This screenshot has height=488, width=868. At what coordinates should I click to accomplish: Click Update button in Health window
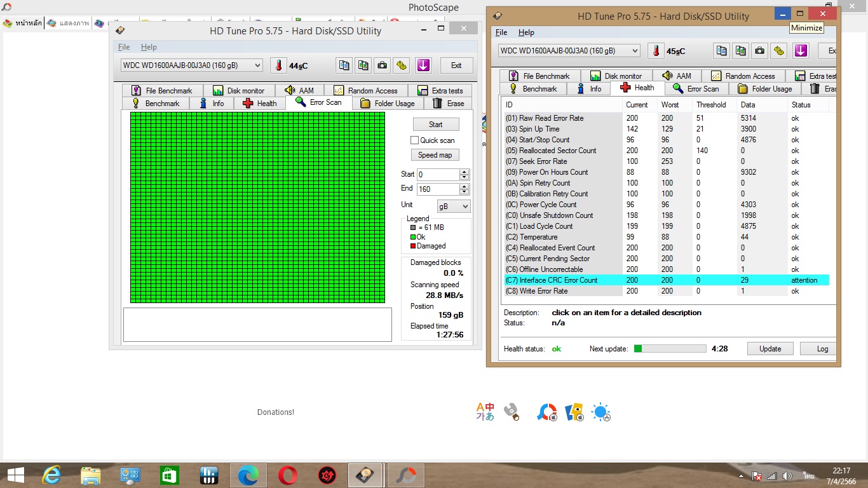770,349
